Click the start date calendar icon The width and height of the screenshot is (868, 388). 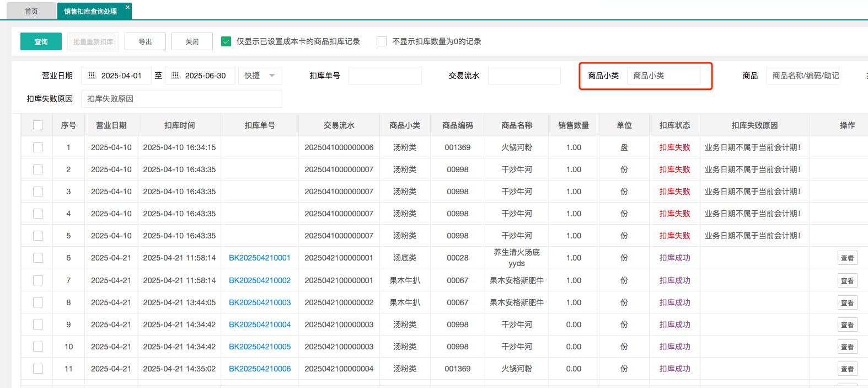click(x=92, y=76)
